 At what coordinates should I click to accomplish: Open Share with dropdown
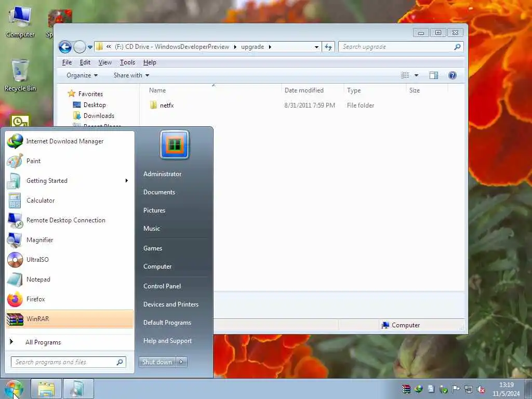(x=131, y=75)
